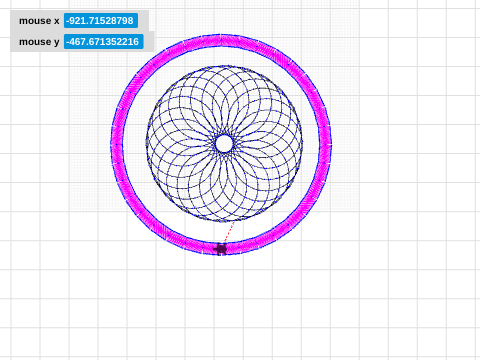Image resolution: width=480 pixels, height=360 pixels.
Task: Click the leftmost edge of magenta ring
Action: pyautogui.click(x=117, y=144)
